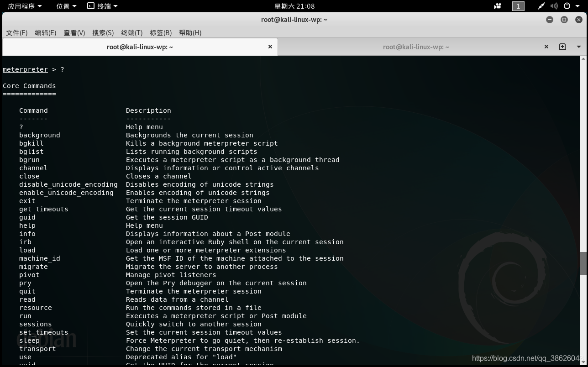Image resolution: width=588 pixels, height=367 pixels.
Task: Click the 'transport' command text
Action: click(37, 349)
